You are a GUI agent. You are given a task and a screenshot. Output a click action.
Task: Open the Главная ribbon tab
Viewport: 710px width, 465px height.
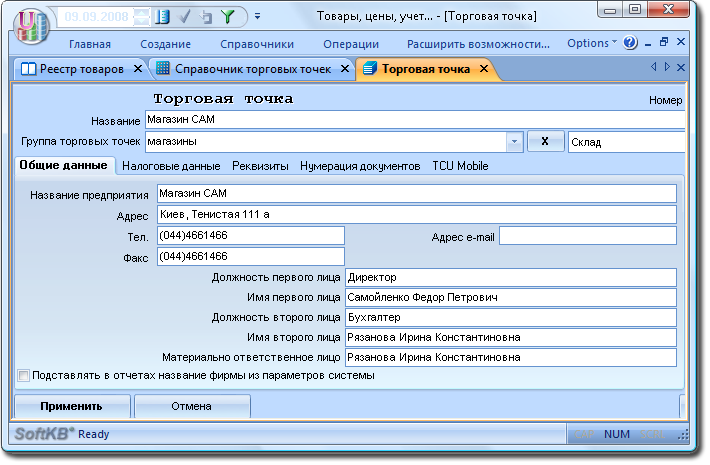[x=90, y=44]
